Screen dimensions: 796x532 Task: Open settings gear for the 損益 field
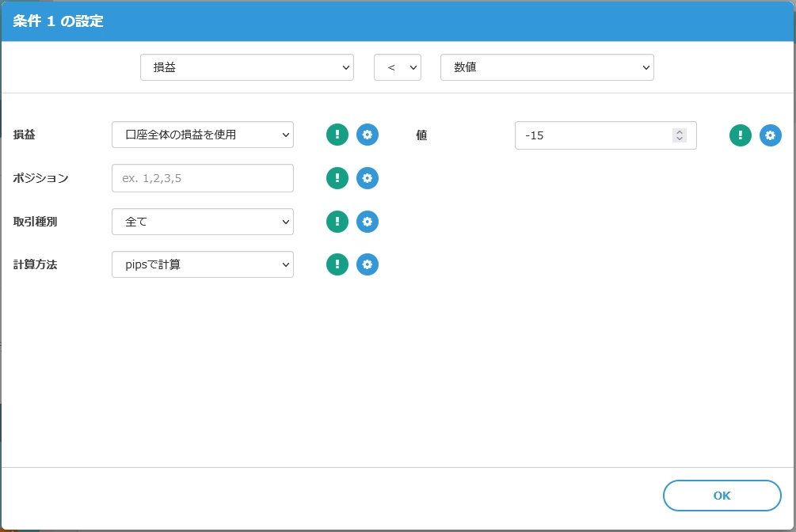[x=367, y=135]
